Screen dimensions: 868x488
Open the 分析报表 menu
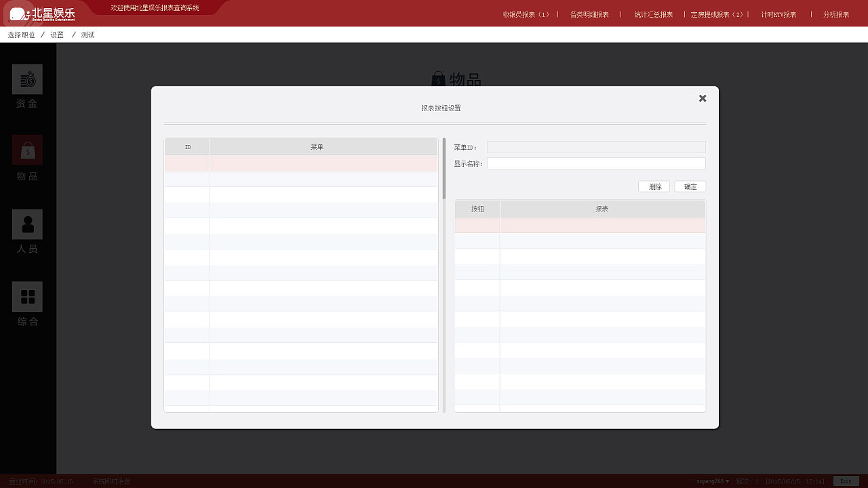[836, 14]
